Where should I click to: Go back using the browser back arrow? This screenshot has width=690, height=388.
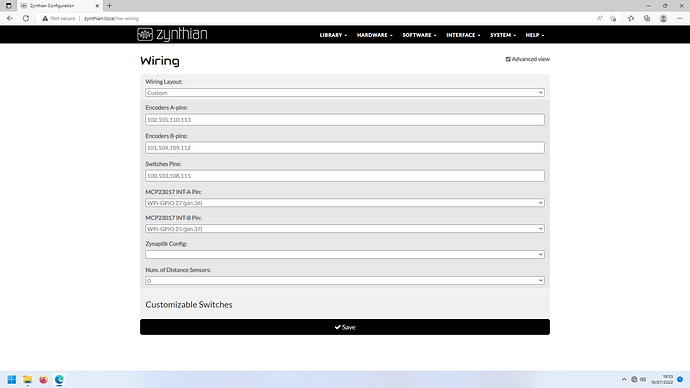click(x=10, y=18)
